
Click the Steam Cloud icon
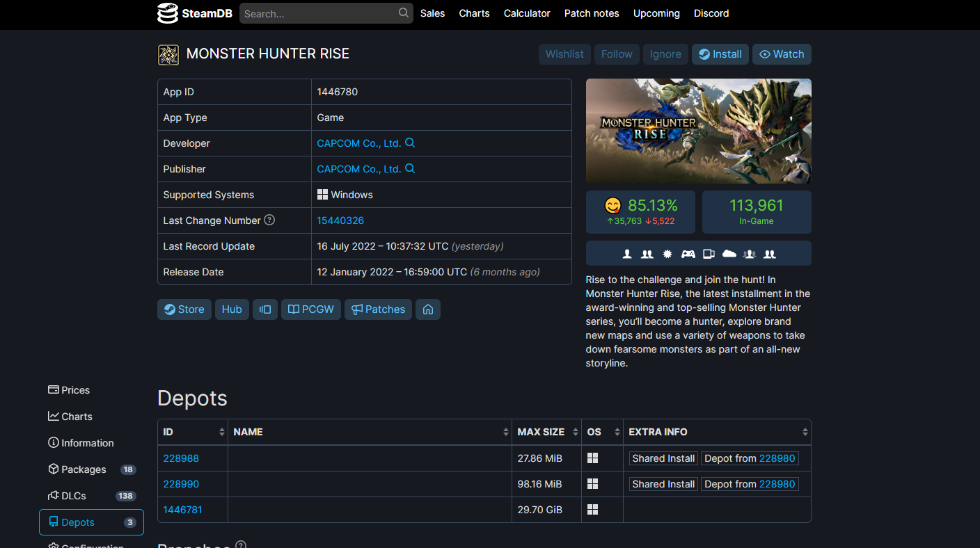729,254
